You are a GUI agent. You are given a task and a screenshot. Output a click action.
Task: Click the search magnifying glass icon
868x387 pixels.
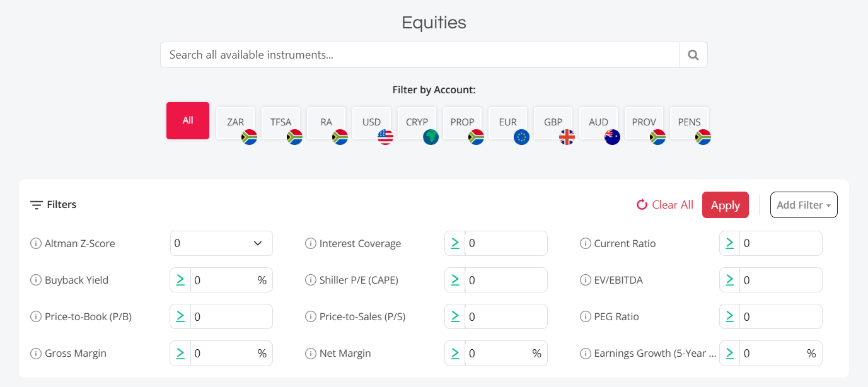point(693,55)
